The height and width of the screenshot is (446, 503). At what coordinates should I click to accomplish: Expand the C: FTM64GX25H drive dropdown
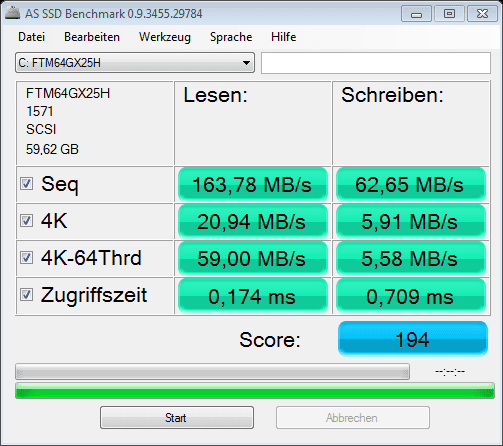pos(135,63)
